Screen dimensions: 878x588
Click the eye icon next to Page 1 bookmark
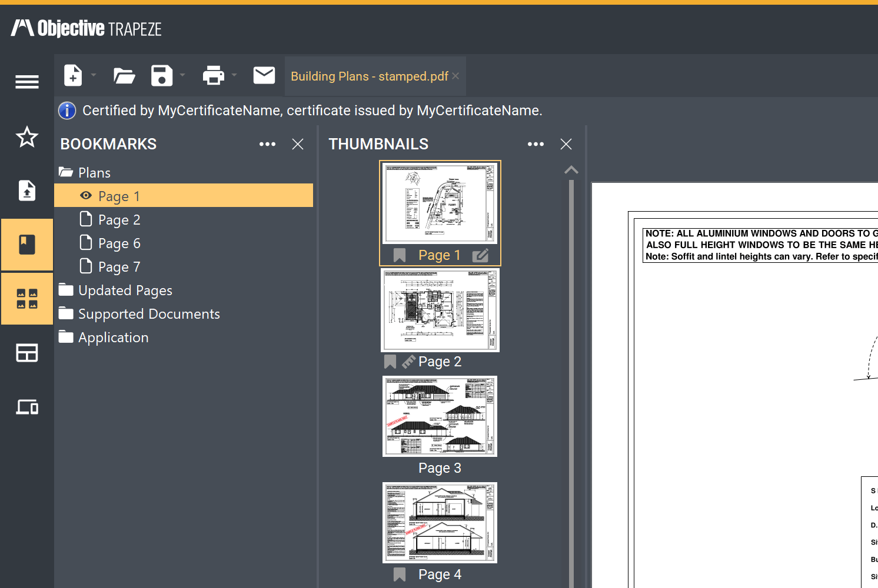85,195
